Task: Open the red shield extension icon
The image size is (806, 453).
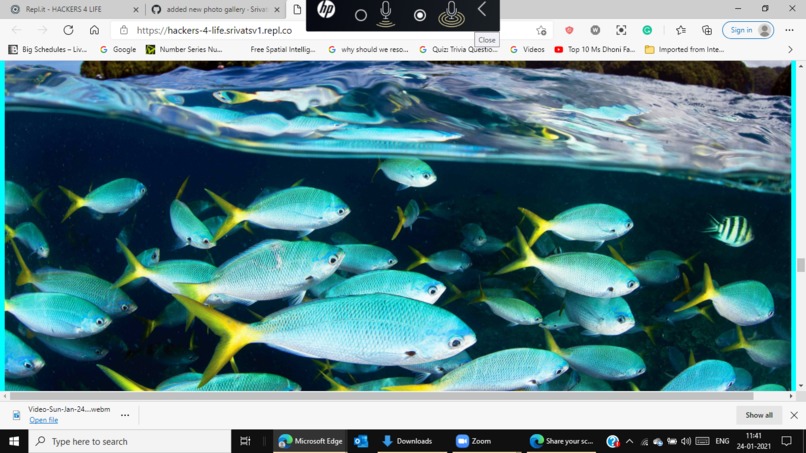Action: (569, 30)
